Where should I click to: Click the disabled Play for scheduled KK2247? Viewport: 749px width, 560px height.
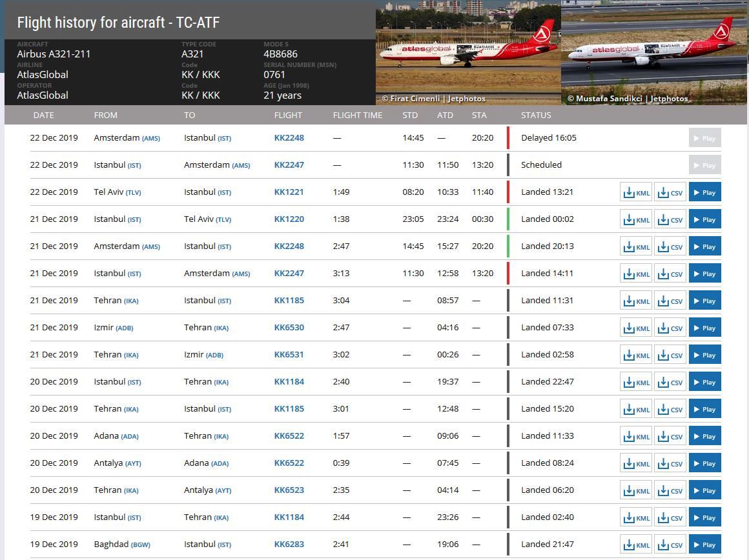(x=704, y=165)
